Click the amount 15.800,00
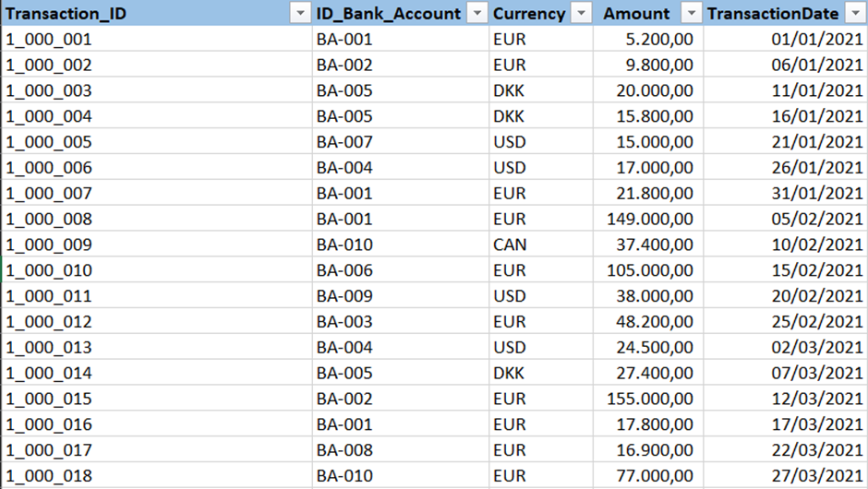Screen dimensions: 868x489 (655, 116)
